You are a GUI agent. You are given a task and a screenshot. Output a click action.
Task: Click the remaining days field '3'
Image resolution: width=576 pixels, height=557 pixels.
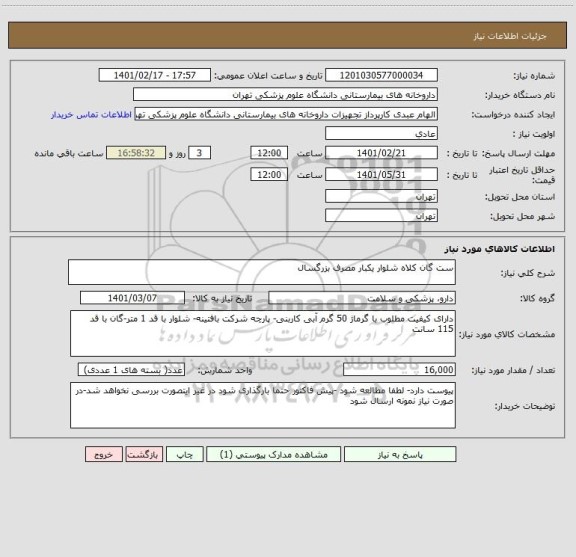tap(199, 153)
